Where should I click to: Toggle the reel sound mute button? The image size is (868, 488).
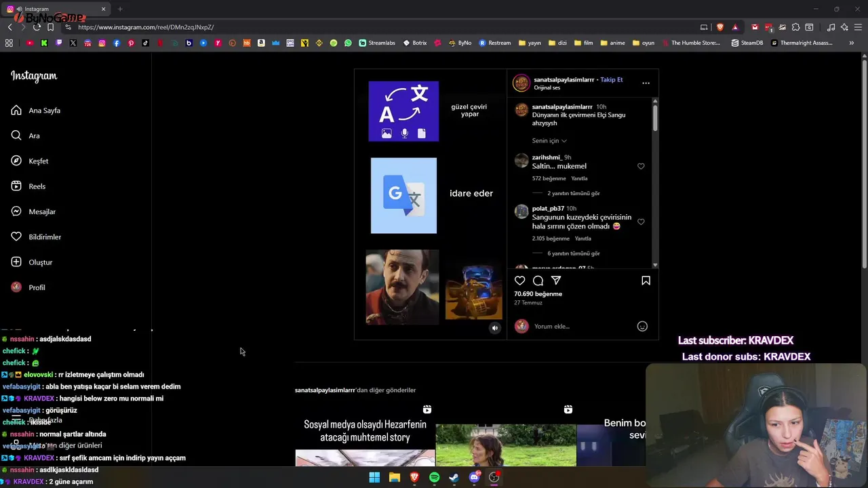[x=495, y=328]
